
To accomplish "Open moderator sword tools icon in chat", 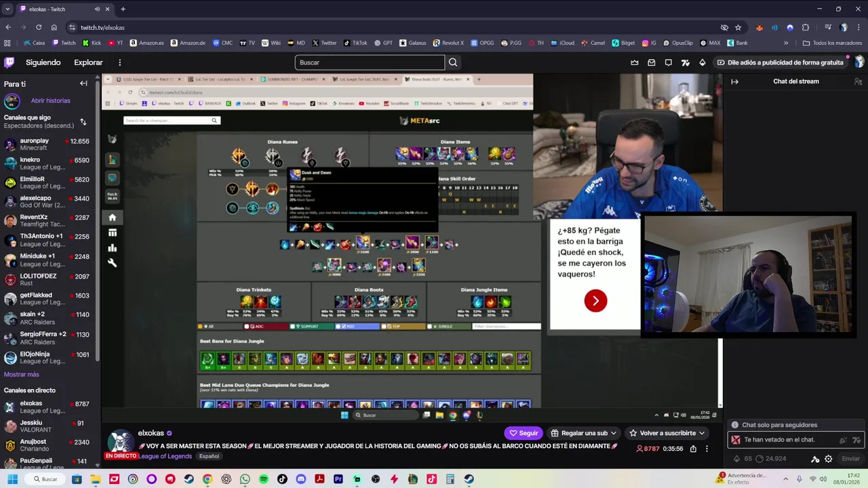I will 815,459.
